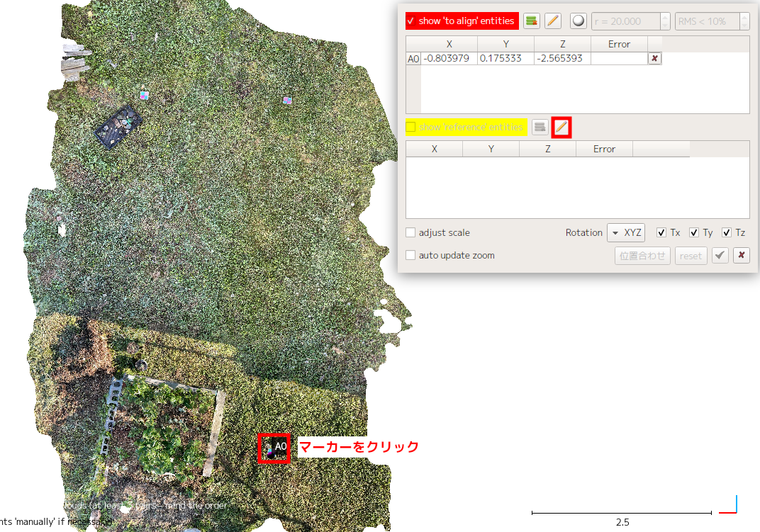760x532 pixels.
Task: Click the up stepper on the r value field
Action: click(664, 17)
